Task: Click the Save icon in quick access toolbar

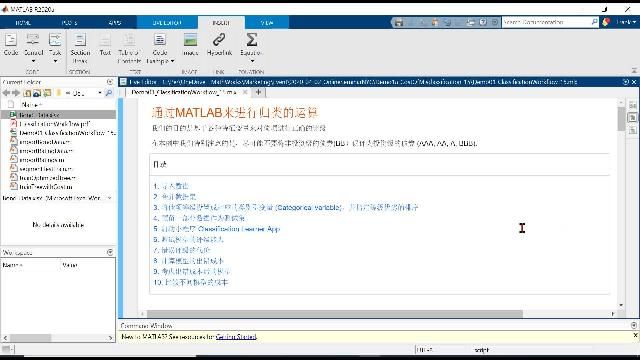Action: point(399,22)
